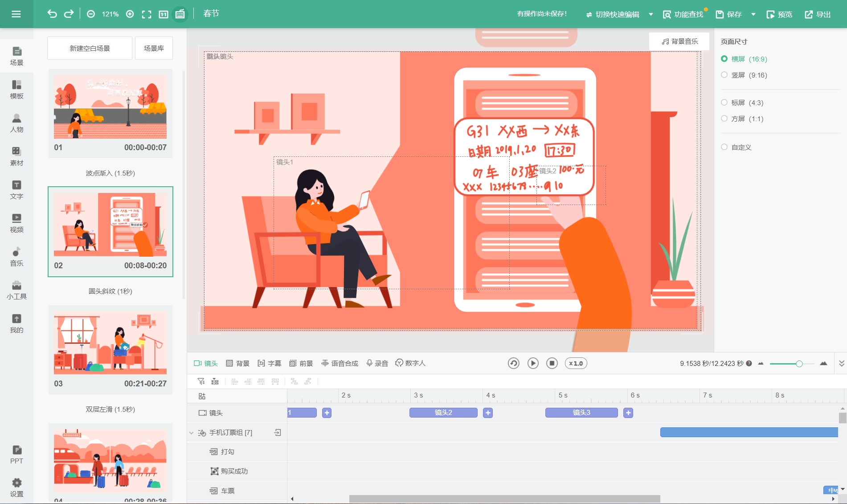Click 预览 to preview video
Screen dimensions: 847x504
[779, 14]
